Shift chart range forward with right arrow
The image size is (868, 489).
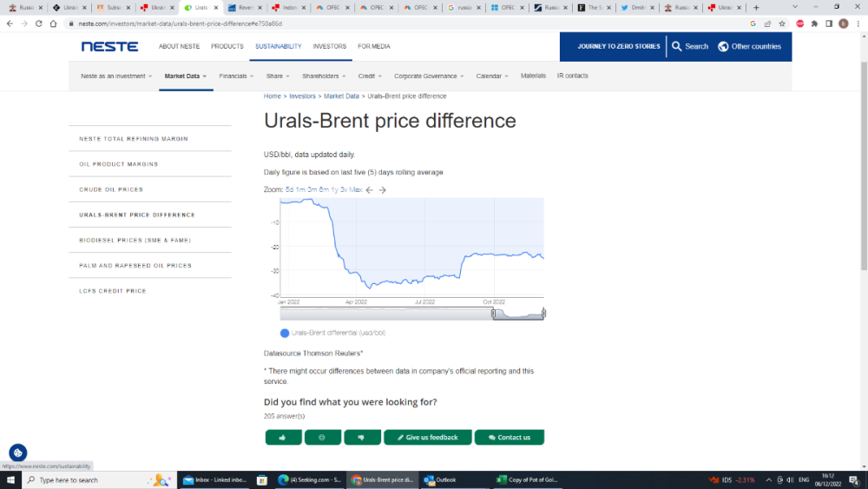383,189
